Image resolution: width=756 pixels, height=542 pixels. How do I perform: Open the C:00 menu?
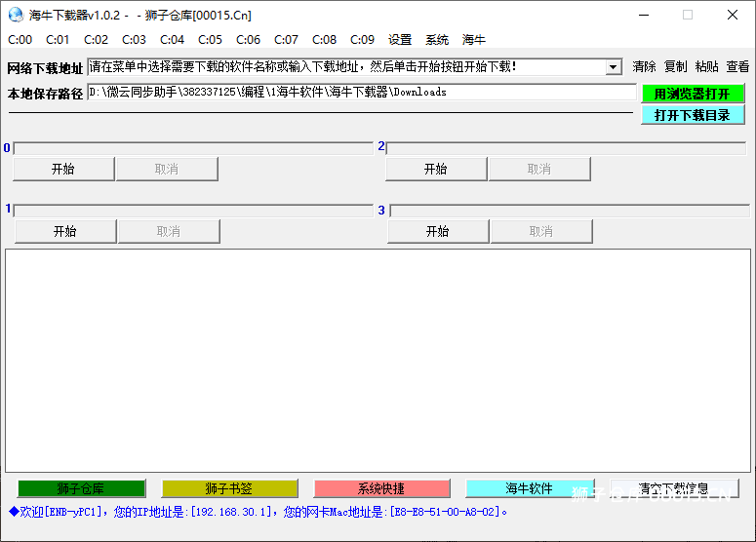20,40
